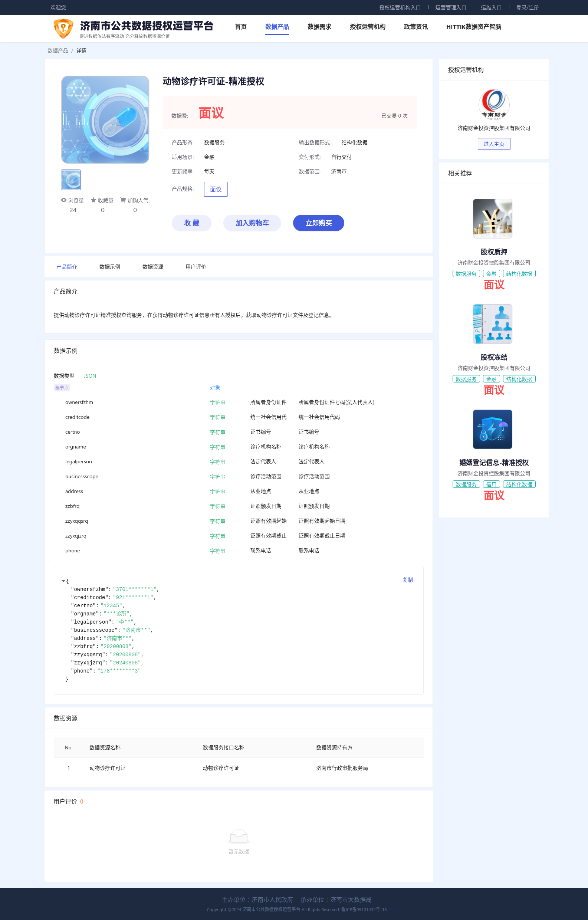
Task: Open the 婚姻登记信息-精准授权 product image
Action: pyautogui.click(x=493, y=429)
